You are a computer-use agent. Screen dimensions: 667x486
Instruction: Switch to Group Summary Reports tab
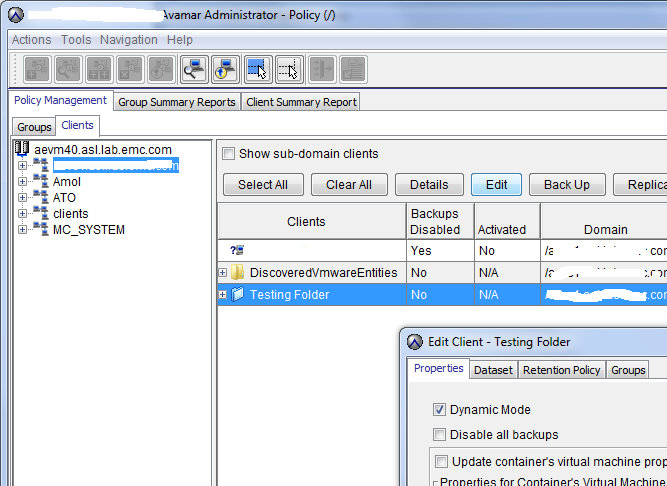click(177, 102)
